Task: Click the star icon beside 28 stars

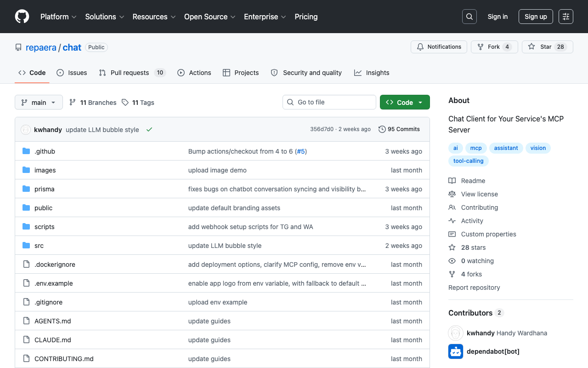Action: tap(452, 247)
